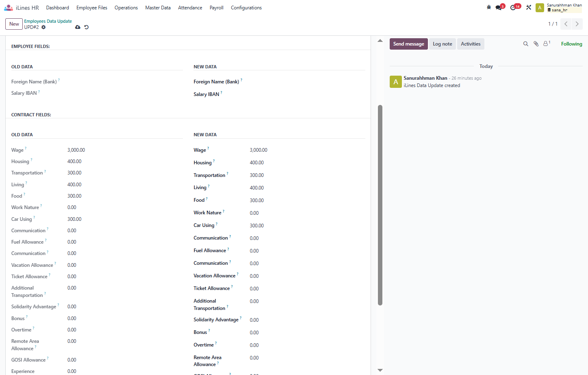Follow the Employees Data Update breadcrumb link
Viewport: 588px width, 375px height.
[48, 21]
